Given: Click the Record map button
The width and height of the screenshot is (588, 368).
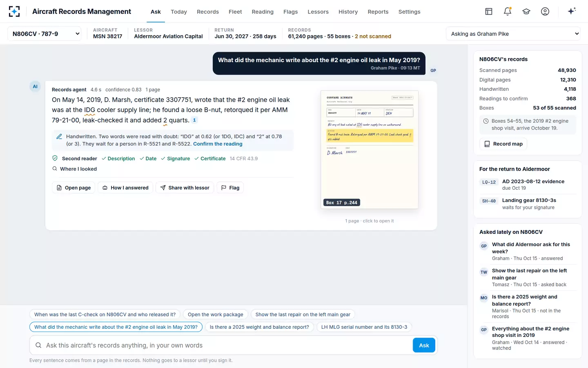Looking at the screenshot, I should click(503, 144).
